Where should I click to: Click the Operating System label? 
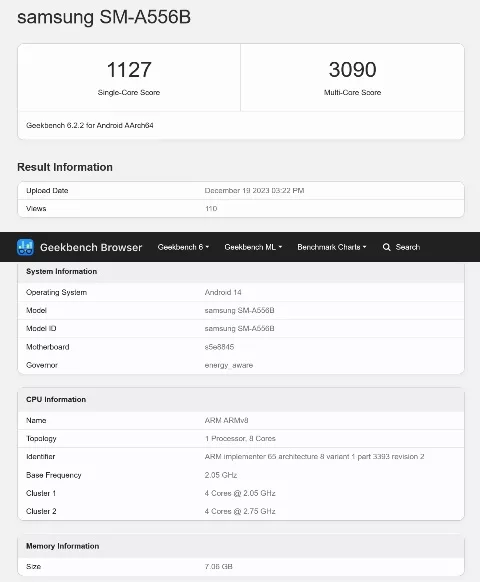click(56, 292)
